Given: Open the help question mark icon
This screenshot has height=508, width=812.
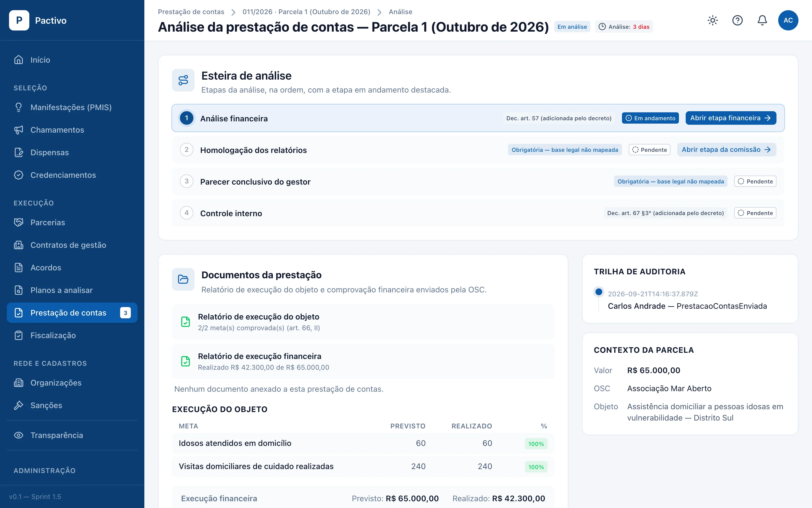Looking at the screenshot, I should (737, 21).
